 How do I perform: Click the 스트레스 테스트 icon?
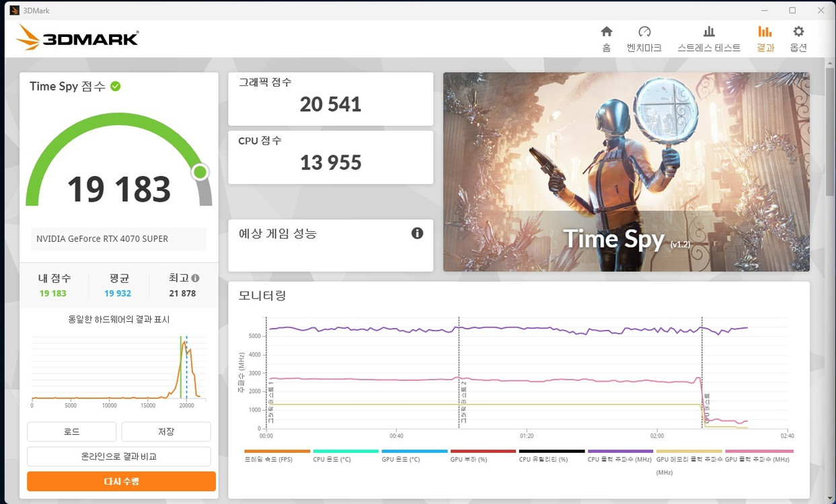click(x=708, y=32)
